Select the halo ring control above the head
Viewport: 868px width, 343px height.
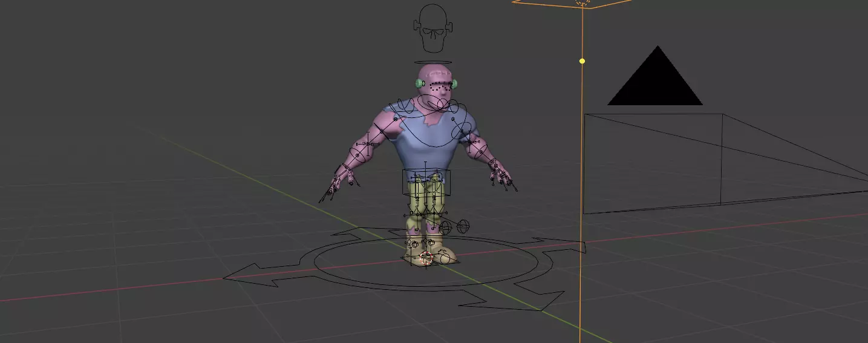click(x=434, y=62)
